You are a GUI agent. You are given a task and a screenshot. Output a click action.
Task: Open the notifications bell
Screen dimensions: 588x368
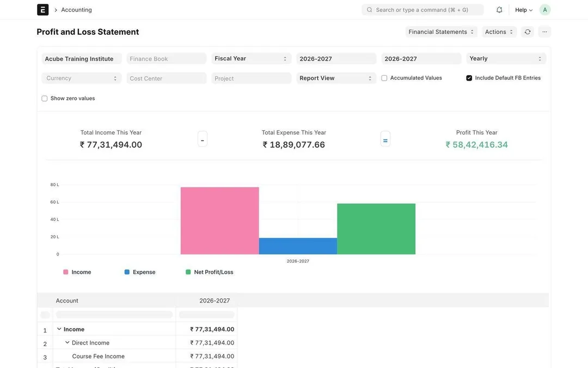[x=499, y=10]
